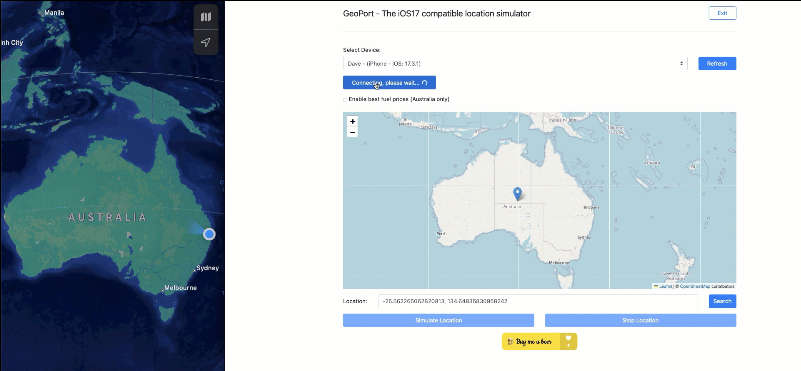Click the Search button next to Location
Viewport: 801px width, 371px height.
(722, 302)
